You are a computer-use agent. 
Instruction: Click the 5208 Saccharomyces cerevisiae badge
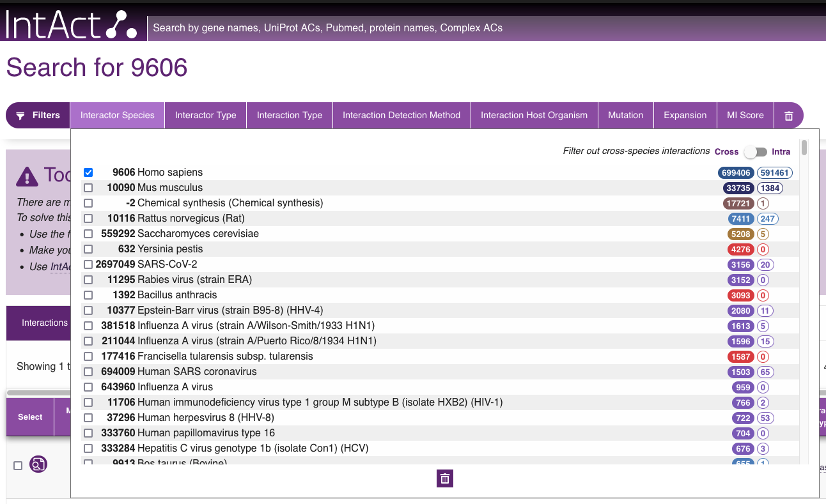point(741,234)
